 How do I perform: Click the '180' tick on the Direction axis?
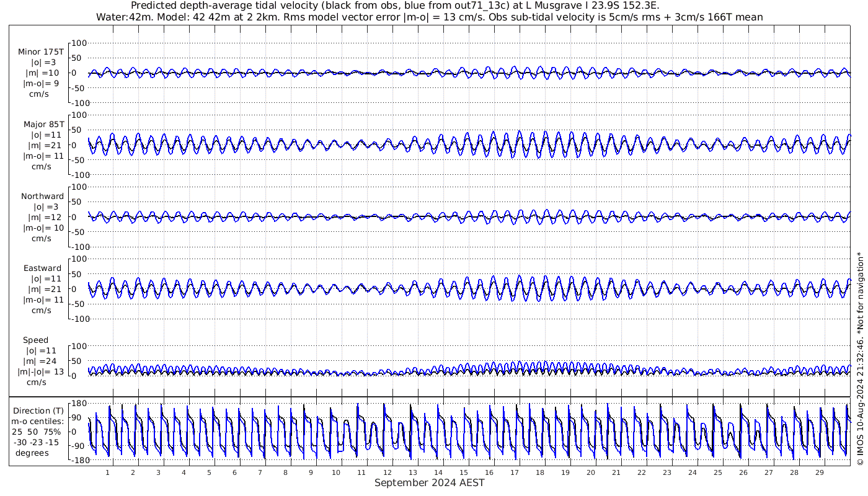[x=78, y=404]
